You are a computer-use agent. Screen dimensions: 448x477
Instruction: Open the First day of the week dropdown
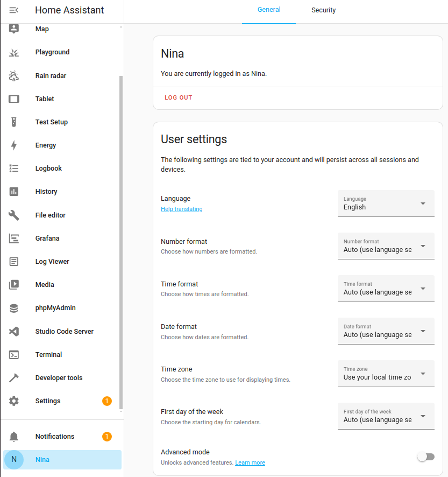pyautogui.click(x=386, y=416)
